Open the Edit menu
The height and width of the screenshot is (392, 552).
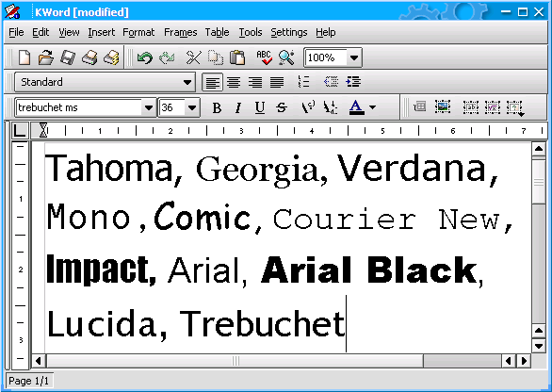click(41, 32)
